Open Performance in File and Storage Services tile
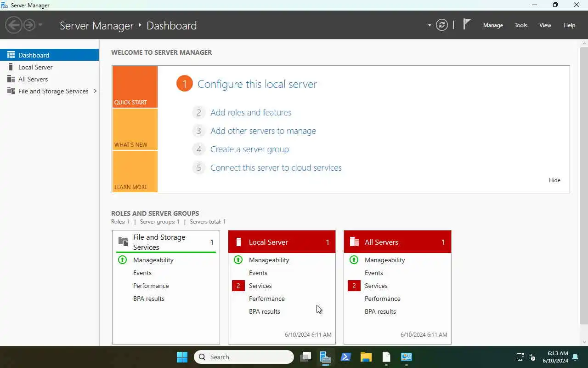Screen dimensions: 588x368 [x=151, y=286]
